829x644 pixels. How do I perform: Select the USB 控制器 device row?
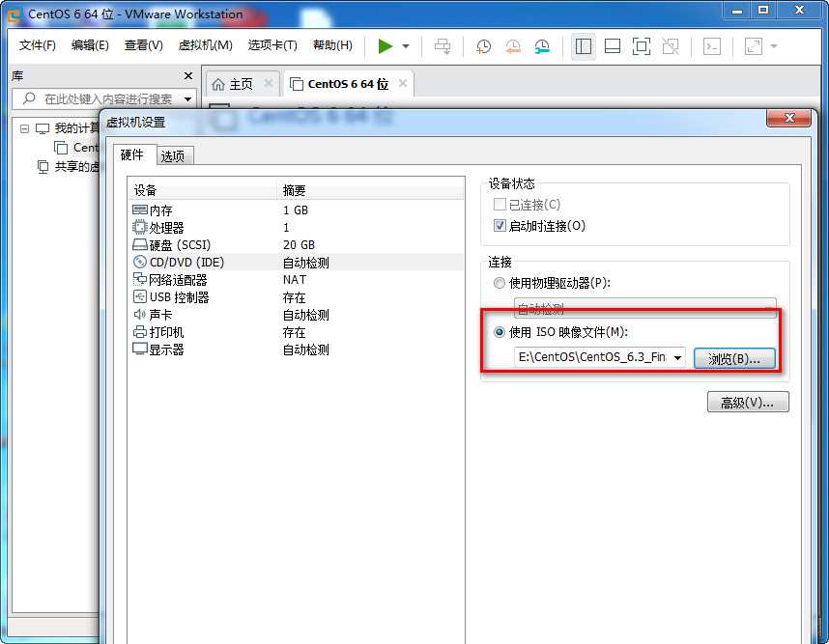click(296, 297)
